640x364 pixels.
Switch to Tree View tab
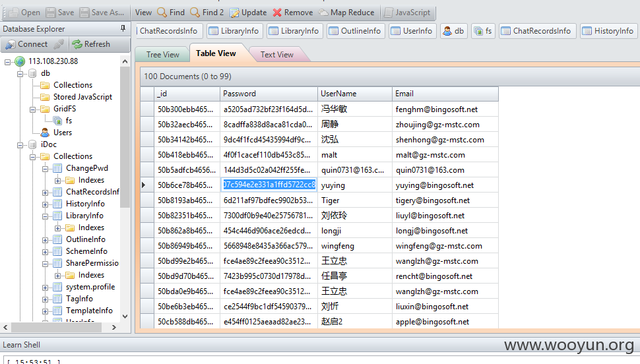click(162, 55)
